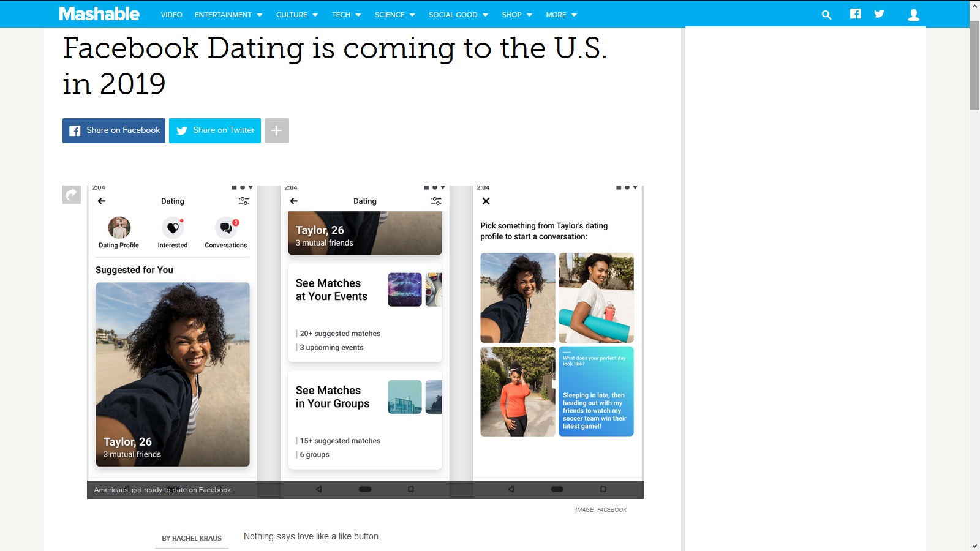Open the search icon in the header
The width and height of the screenshot is (980, 551).
(826, 15)
